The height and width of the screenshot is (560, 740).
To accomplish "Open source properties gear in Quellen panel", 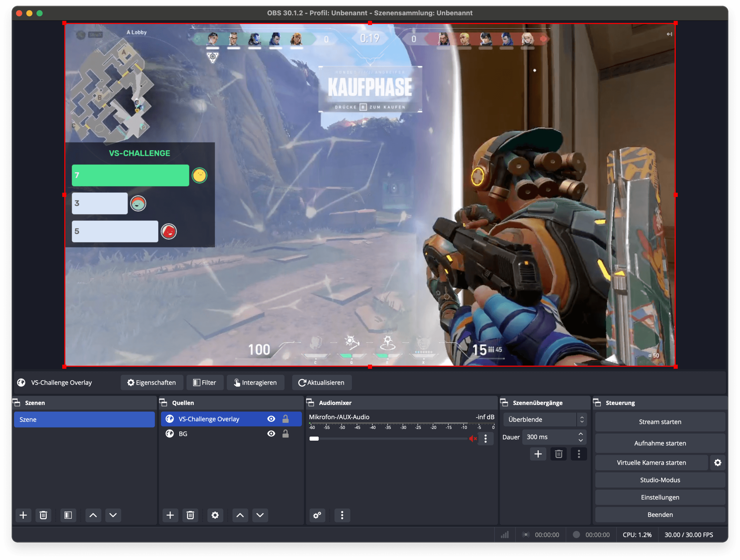I will 215,515.
